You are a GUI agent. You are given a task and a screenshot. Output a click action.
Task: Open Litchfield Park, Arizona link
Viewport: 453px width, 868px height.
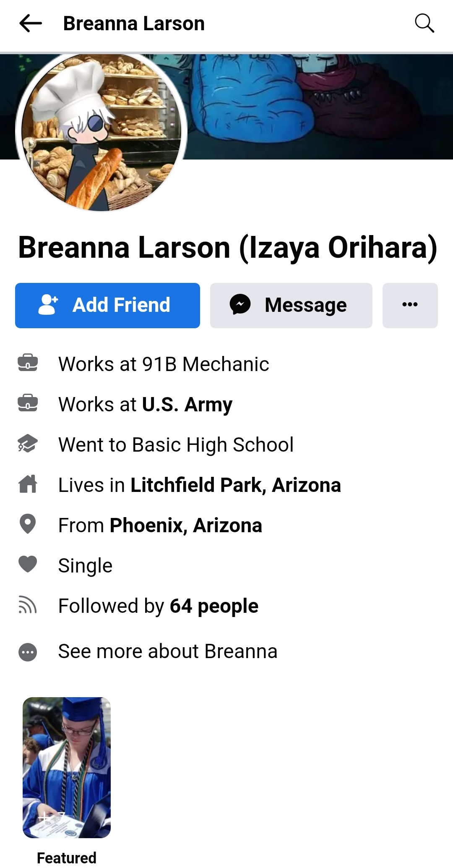(x=235, y=485)
